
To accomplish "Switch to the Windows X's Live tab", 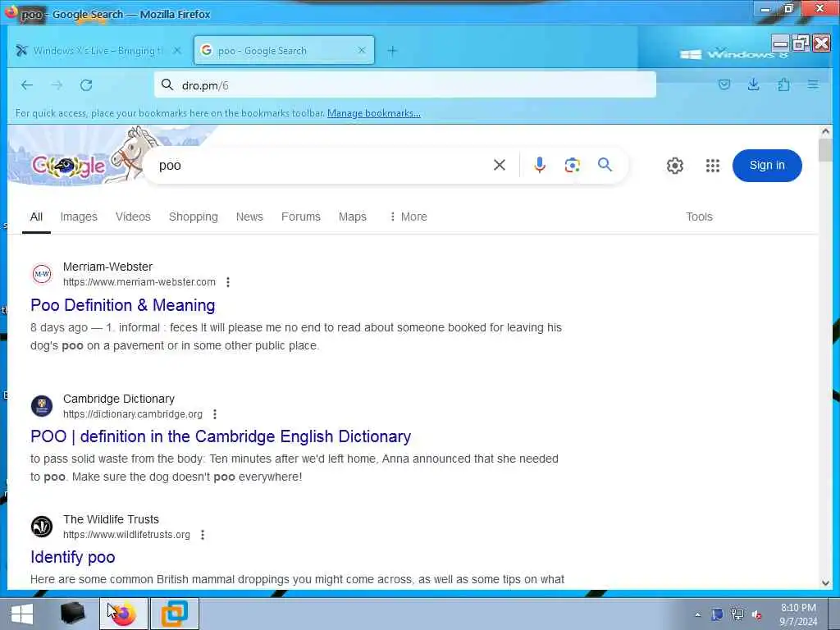I will 98,50.
